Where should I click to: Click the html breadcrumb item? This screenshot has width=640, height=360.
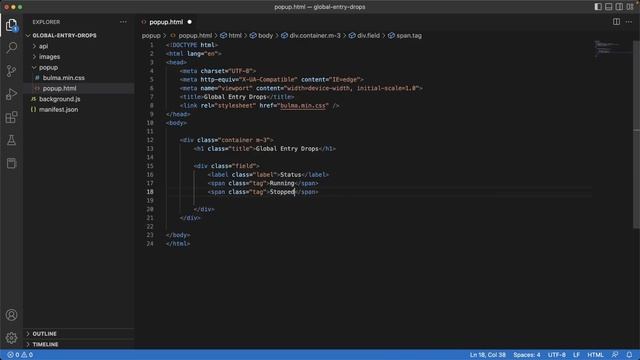(x=235, y=36)
